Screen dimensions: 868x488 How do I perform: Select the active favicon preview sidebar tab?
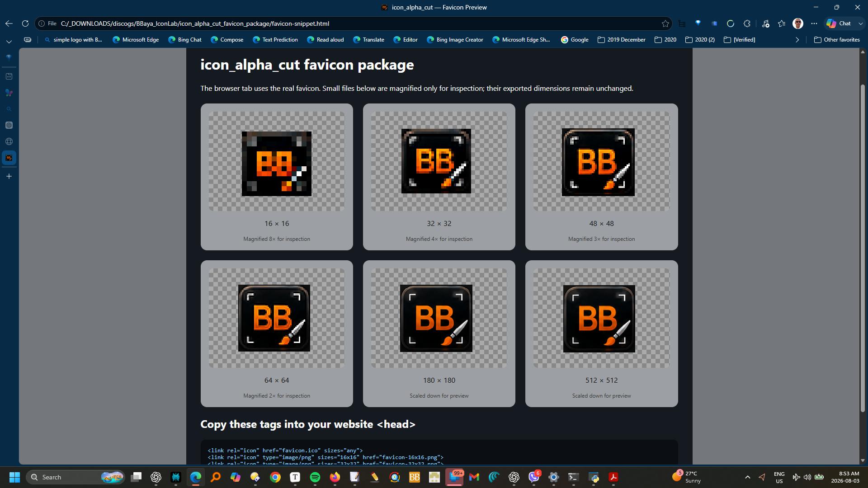click(9, 158)
